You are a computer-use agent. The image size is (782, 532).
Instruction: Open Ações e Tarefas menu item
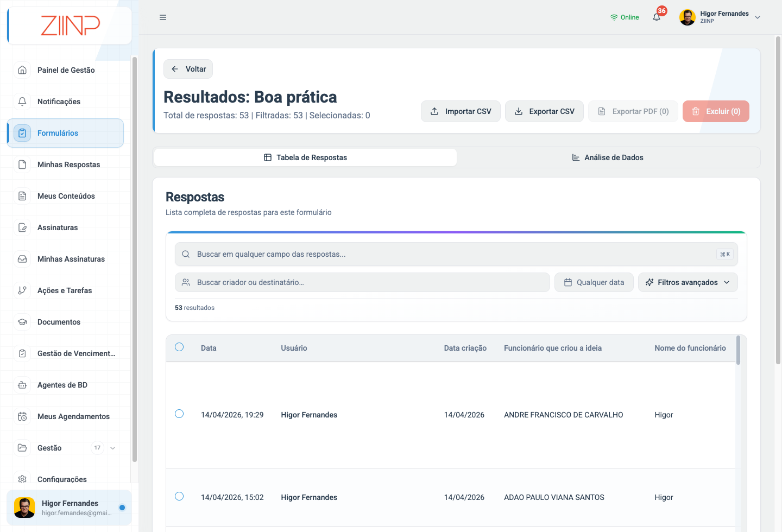pos(65,290)
